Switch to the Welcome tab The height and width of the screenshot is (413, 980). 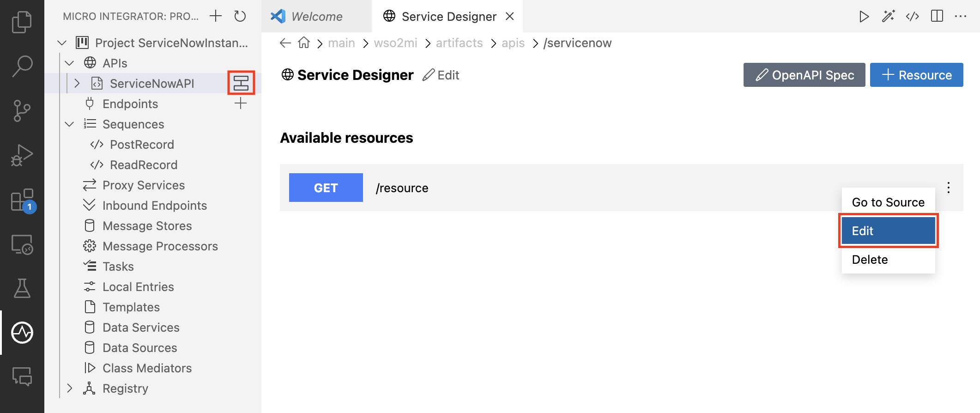pos(316,17)
